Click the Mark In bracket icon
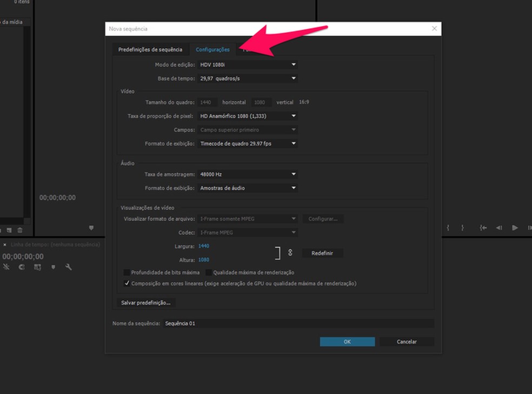The image size is (532, 394). pos(448,228)
